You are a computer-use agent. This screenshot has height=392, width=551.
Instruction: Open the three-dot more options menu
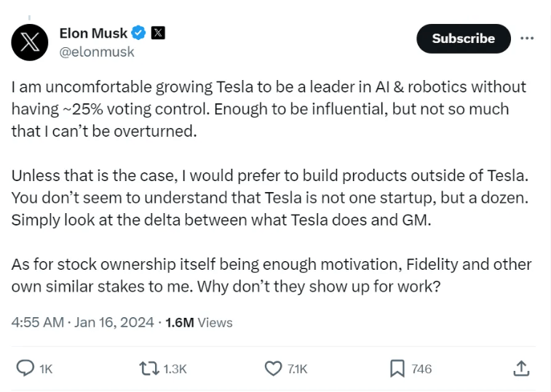528,39
